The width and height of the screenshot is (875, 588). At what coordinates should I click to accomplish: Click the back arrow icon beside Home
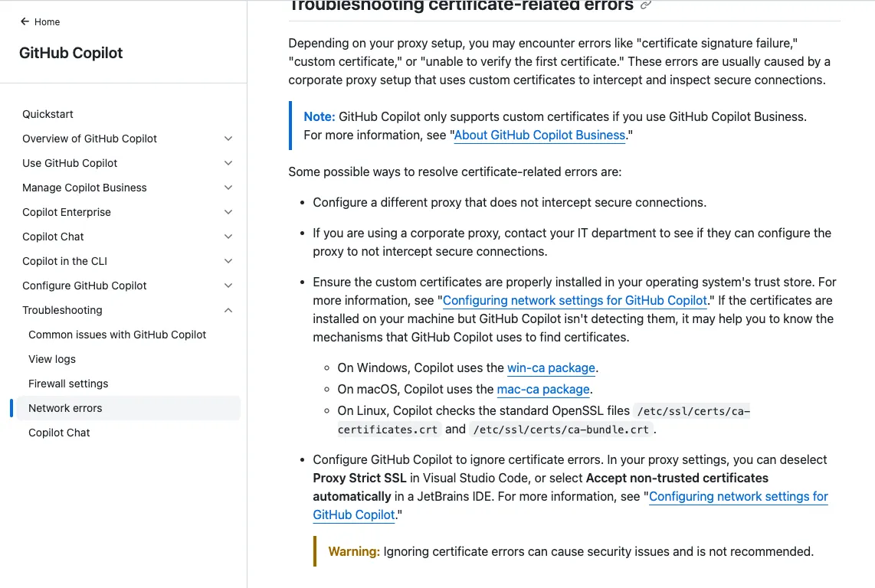(25, 22)
